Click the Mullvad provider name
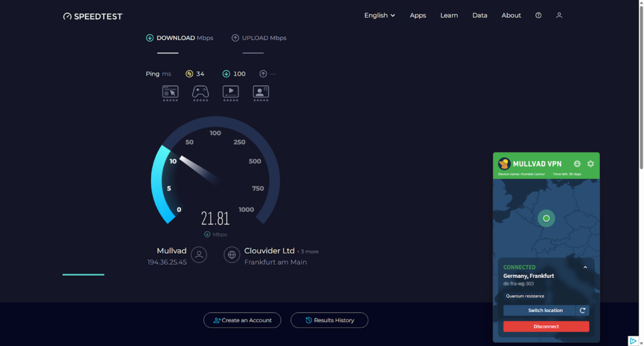The height and width of the screenshot is (346, 644). coord(171,250)
